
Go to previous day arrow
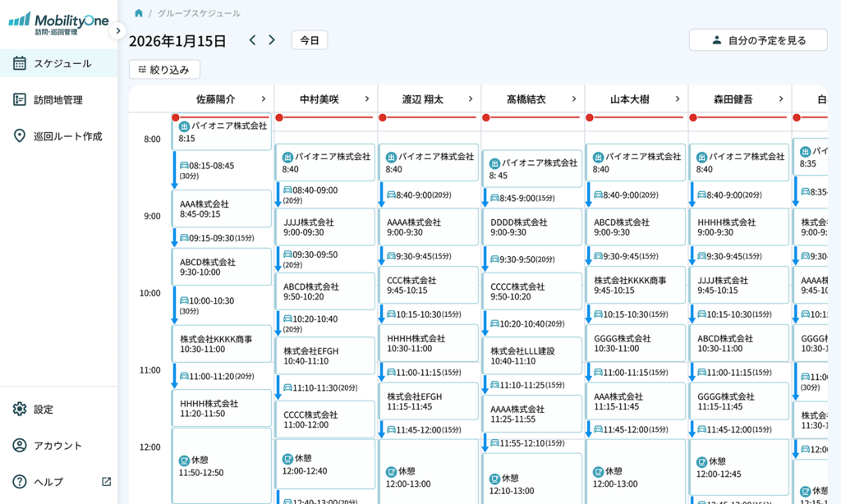coord(252,40)
